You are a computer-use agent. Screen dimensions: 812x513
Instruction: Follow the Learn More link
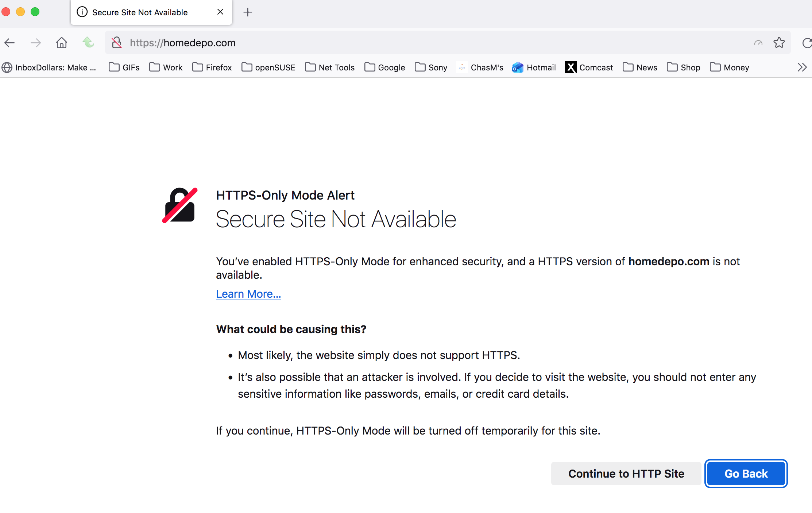pos(248,294)
